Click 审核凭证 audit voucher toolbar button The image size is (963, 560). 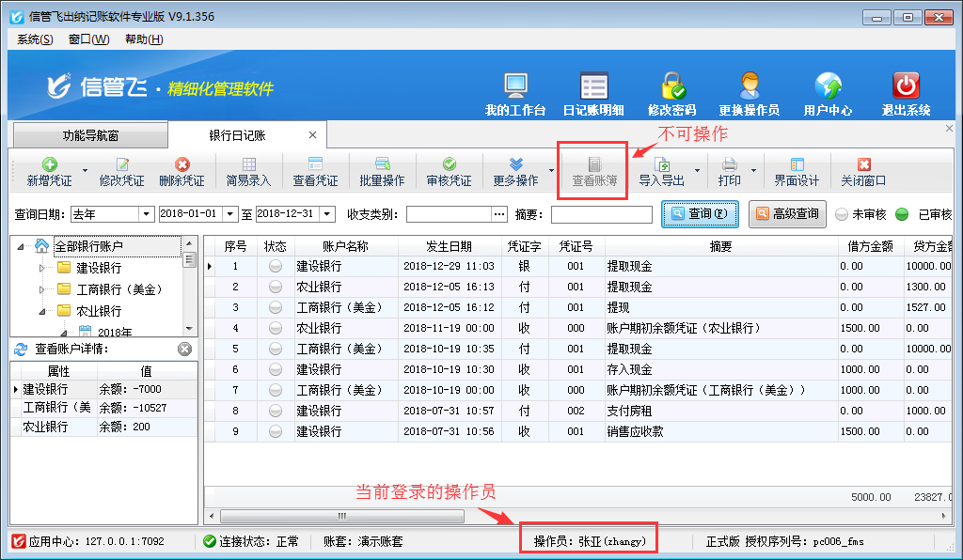(449, 171)
